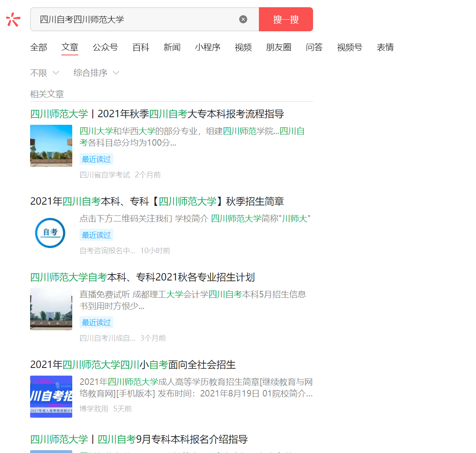The image size is (476, 453).
Task: Click the snippet about 成人高等学历教育招生简章
Action: pyautogui.click(x=196, y=388)
